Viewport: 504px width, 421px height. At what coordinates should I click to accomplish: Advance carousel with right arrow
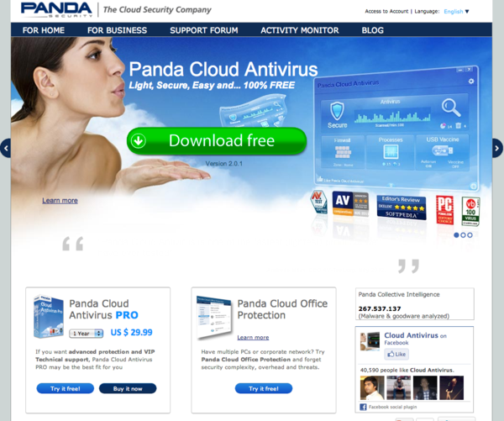point(496,148)
